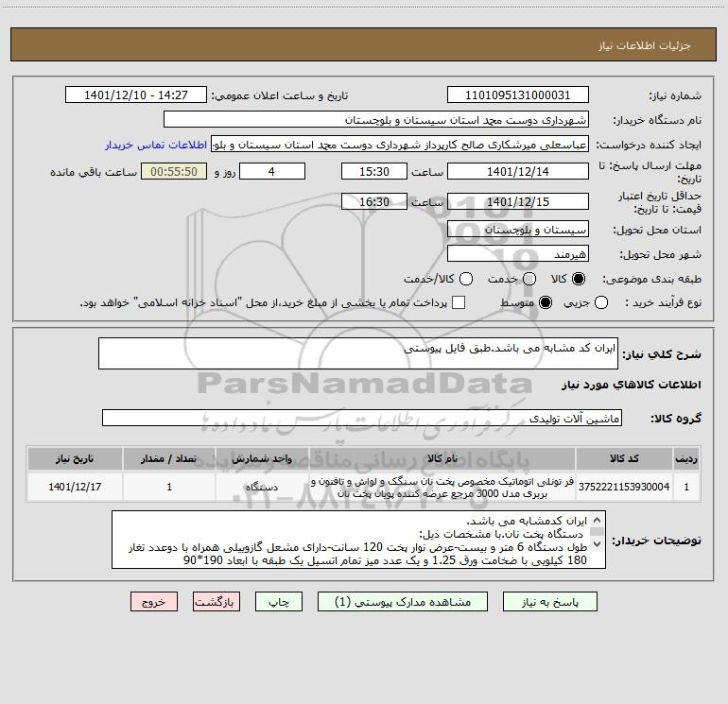Click the validity time field 16:30

(x=374, y=201)
